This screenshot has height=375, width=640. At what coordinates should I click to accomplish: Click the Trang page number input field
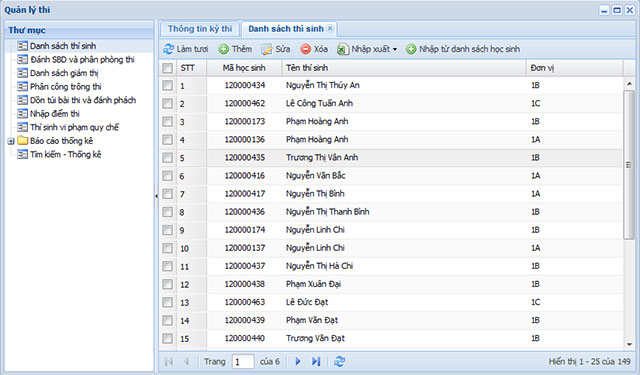[x=243, y=362]
